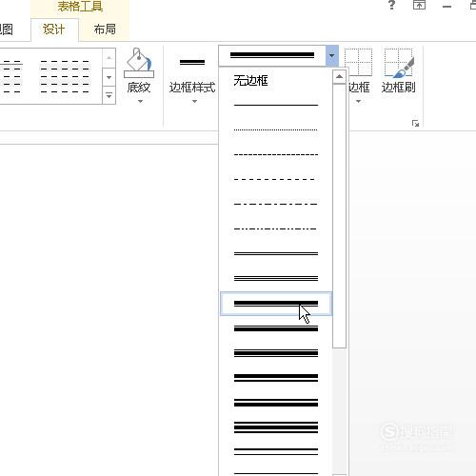Collapse the line style combo box arrow
Image resolution: width=476 pixels, height=476 pixels.
(332, 56)
